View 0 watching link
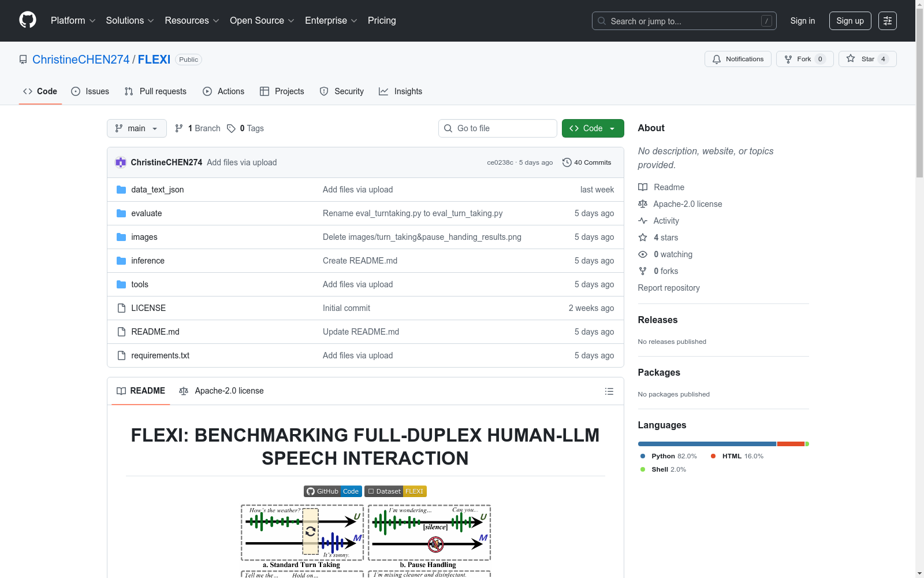 [x=665, y=254]
